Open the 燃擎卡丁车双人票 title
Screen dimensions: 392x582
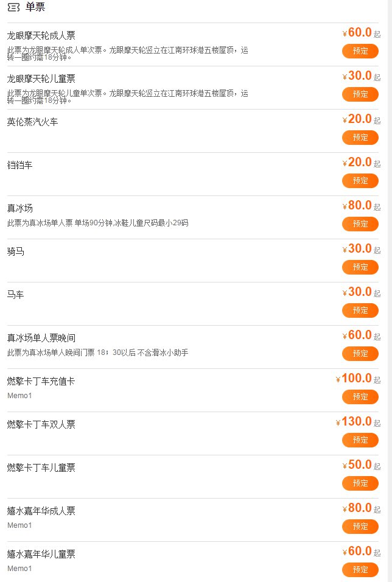tap(41, 424)
